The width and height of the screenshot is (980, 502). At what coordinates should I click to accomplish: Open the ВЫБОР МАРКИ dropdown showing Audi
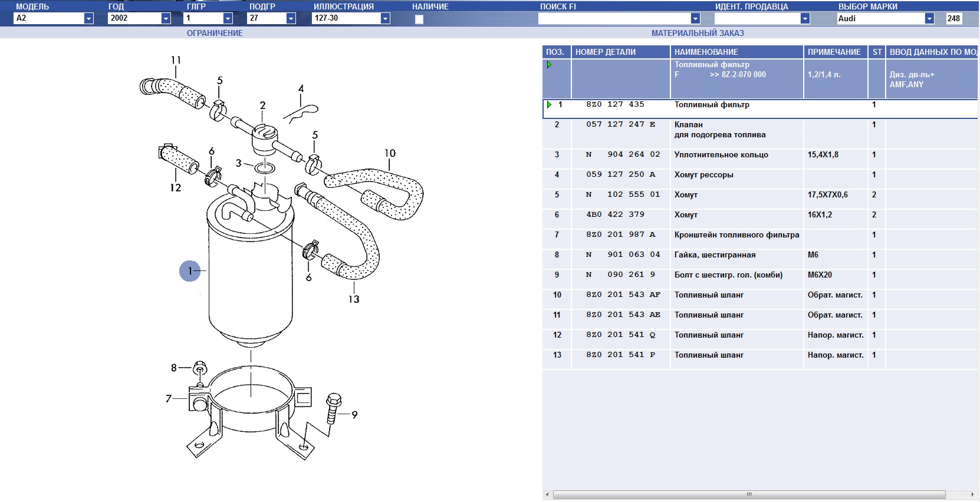point(929,18)
